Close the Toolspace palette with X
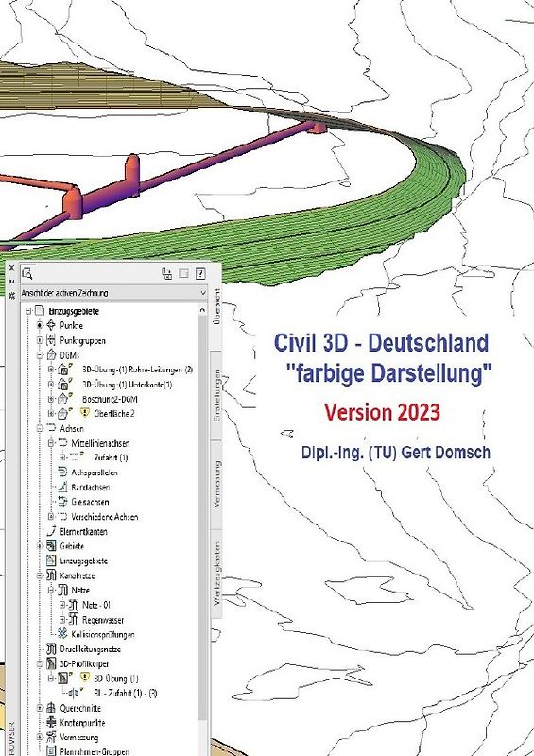Viewport: 534px width, 756px height. [x=11, y=267]
